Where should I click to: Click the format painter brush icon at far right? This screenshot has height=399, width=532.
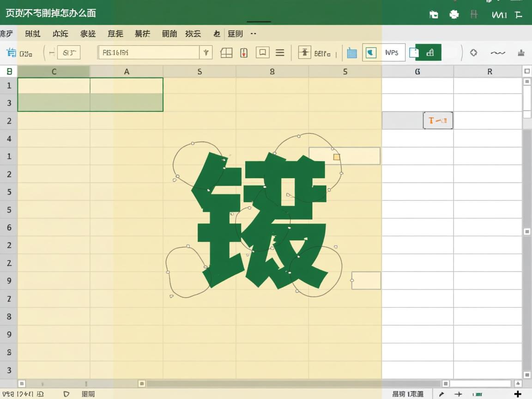click(x=521, y=53)
